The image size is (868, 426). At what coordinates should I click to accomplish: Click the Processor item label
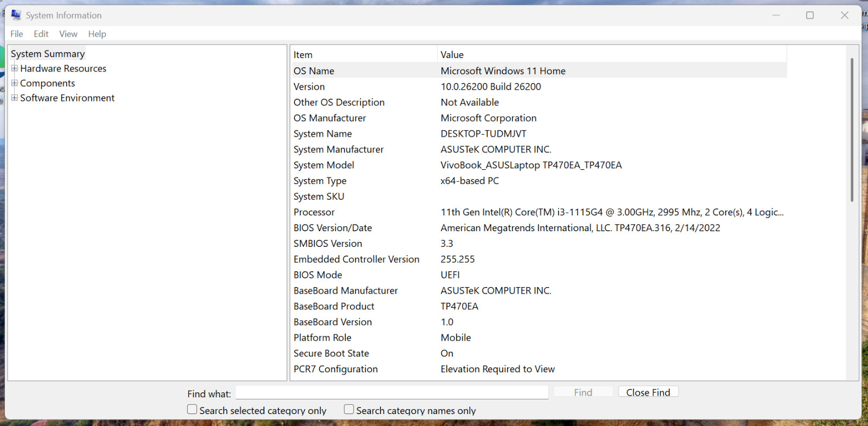pos(314,212)
